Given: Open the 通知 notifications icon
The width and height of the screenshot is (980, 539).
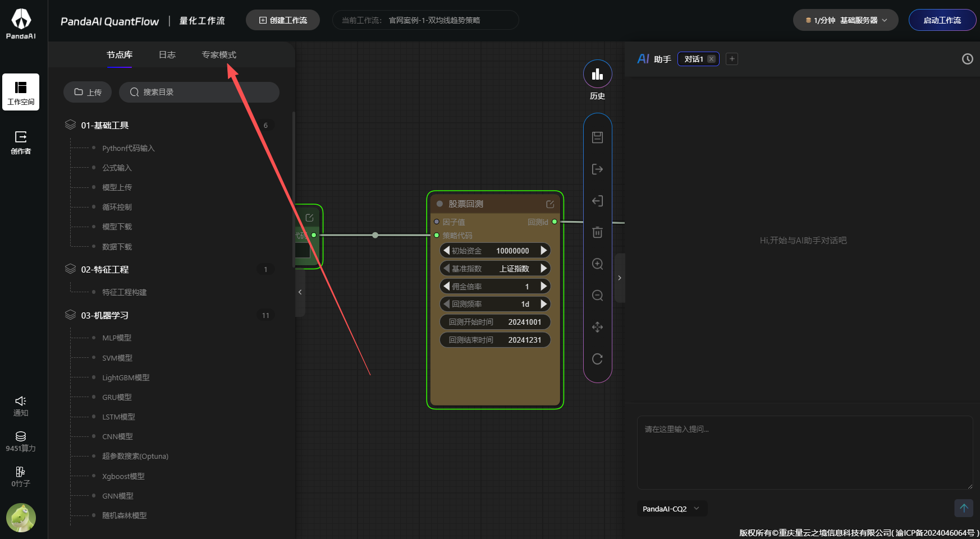Looking at the screenshot, I should [x=21, y=406].
